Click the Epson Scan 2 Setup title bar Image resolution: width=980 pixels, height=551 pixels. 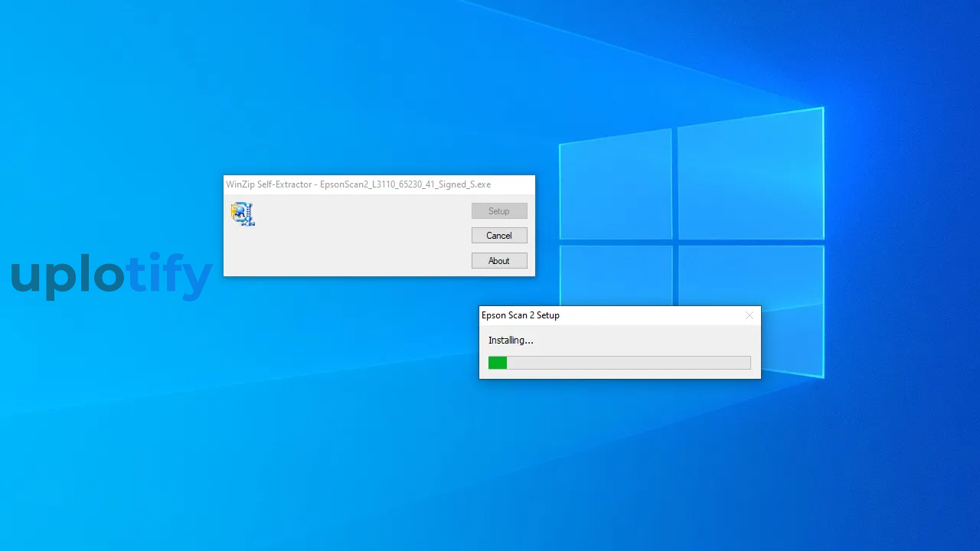620,315
